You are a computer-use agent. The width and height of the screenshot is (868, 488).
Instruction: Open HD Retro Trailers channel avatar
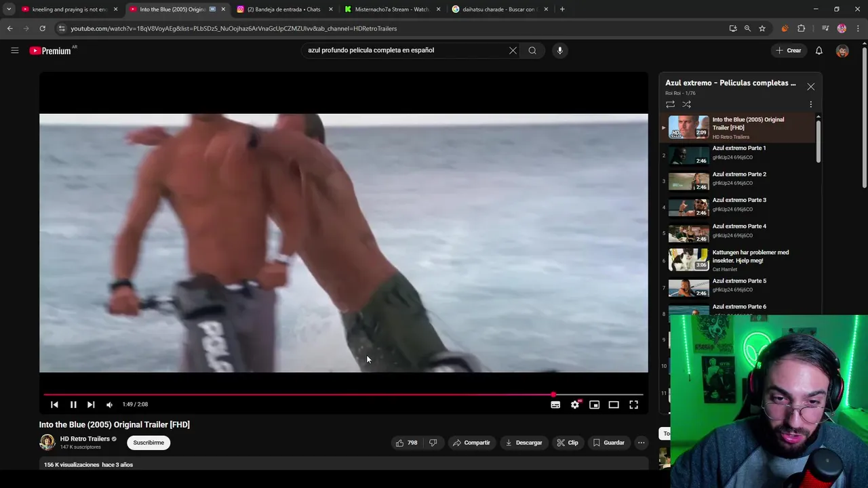click(x=47, y=443)
